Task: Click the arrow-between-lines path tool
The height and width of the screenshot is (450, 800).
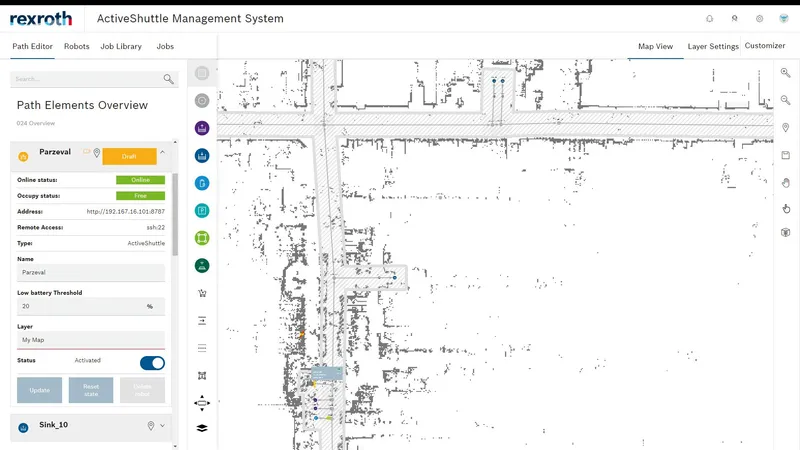Action: tap(202, 321)
